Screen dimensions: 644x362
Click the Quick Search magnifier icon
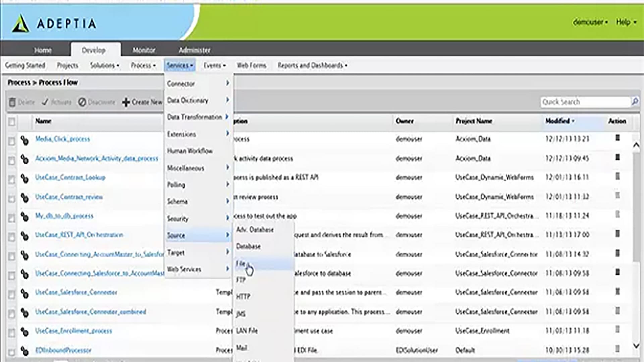tap(635, 101)
